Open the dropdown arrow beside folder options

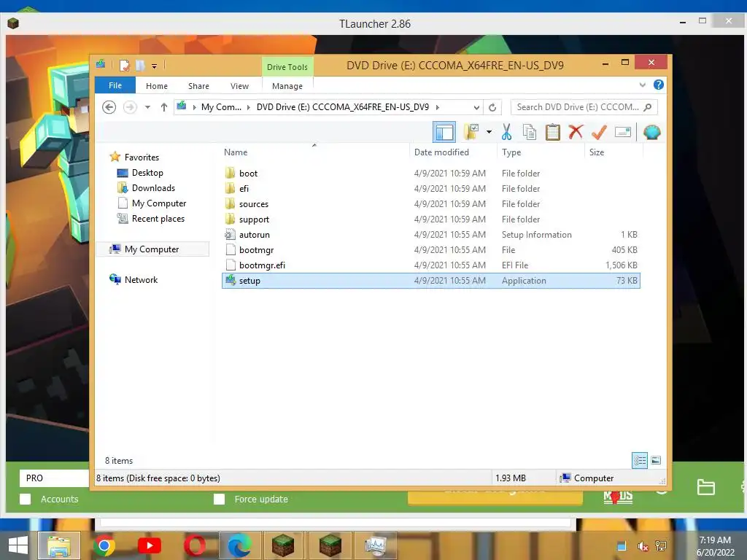click(489, 132)
